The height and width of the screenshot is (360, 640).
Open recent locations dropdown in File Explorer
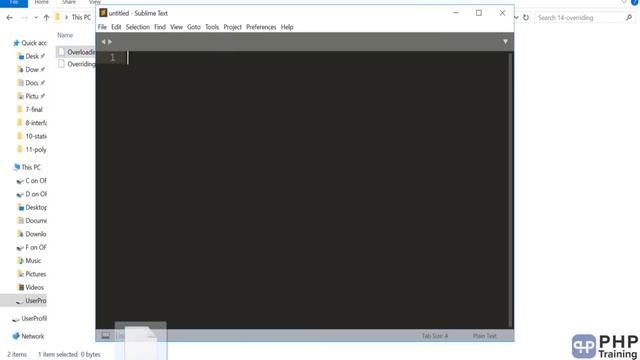click(36, 18)
